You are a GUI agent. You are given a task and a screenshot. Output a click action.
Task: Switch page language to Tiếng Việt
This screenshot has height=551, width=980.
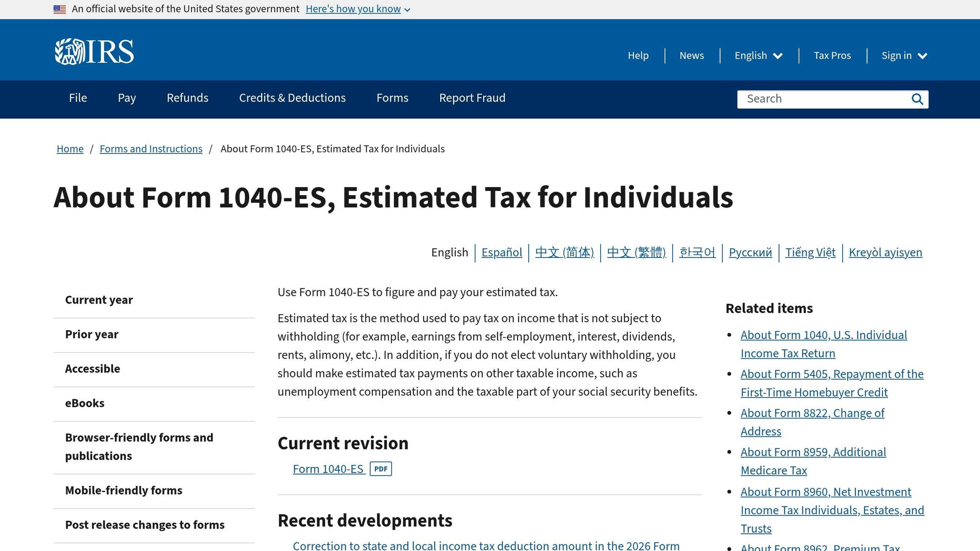810,253
